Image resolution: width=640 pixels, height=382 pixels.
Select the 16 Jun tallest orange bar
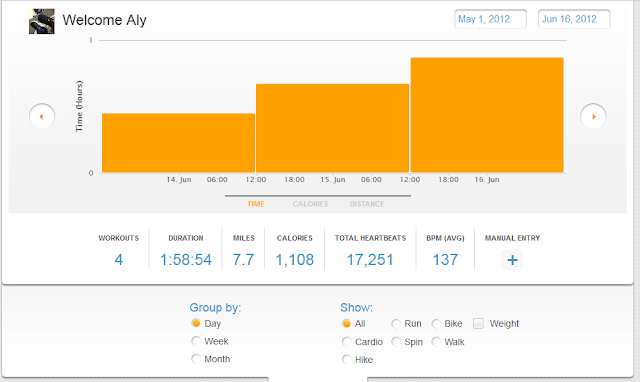tap(487, 115)
